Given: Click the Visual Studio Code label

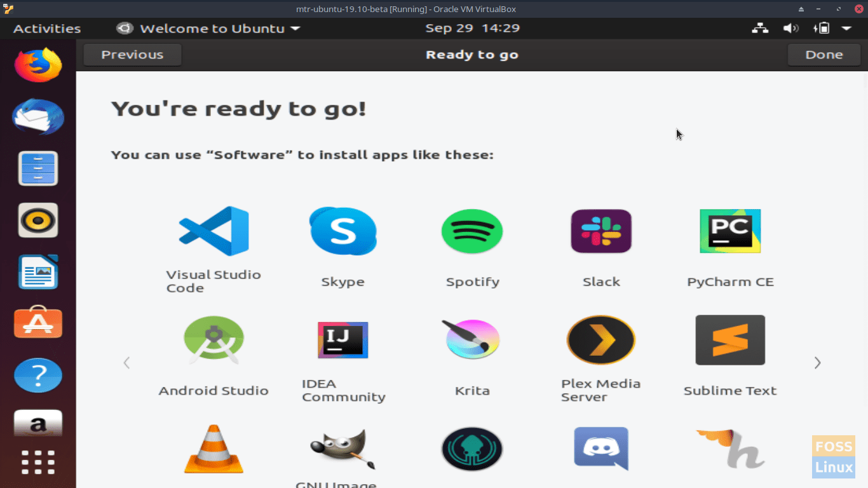Looking at the screenshot, I should [x=214, y=281].
